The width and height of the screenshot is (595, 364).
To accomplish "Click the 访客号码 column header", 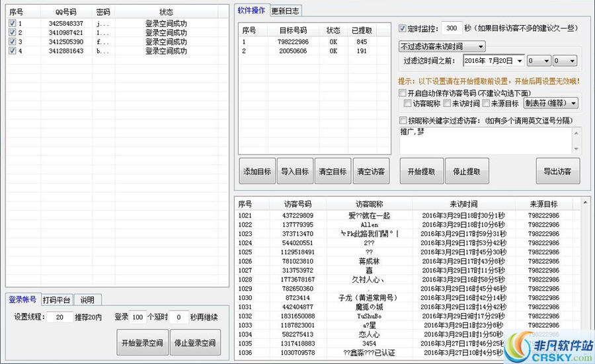I will click(x=298, y=204).
